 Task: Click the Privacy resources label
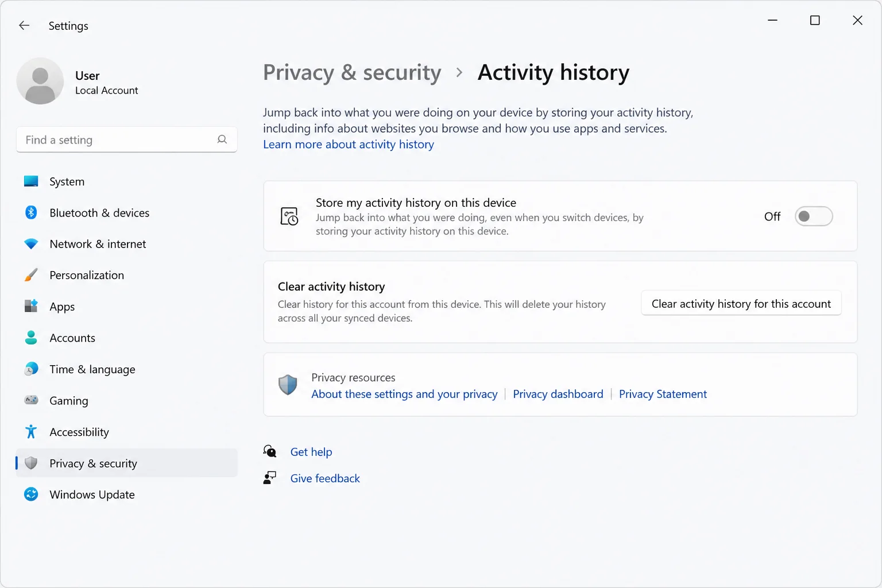coord(353,377)
